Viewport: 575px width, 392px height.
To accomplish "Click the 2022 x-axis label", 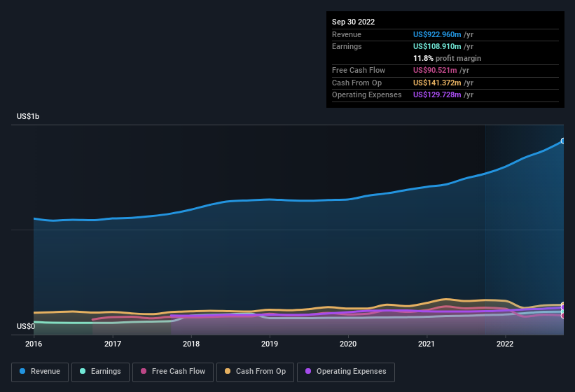I will [505, 344].
